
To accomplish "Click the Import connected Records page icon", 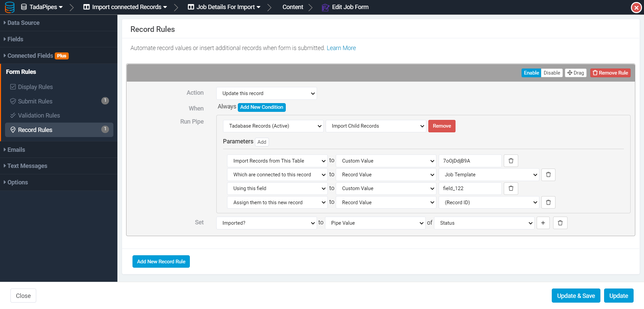I will (x=87, y=7).
